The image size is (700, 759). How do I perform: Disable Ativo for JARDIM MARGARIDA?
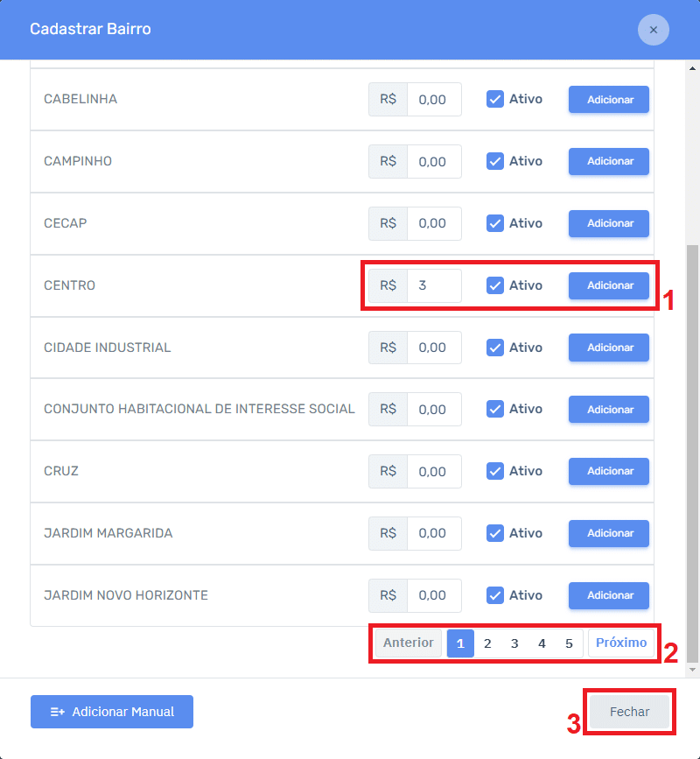tap(495, 533)
